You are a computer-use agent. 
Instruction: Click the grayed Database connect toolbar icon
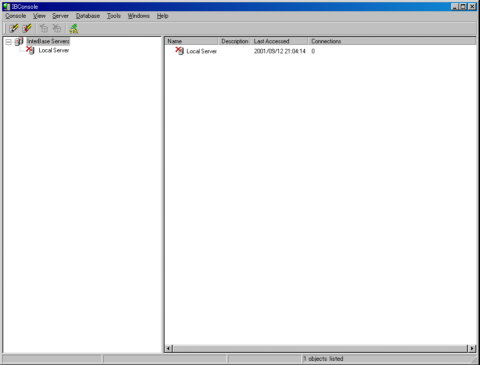coord(44,29)
